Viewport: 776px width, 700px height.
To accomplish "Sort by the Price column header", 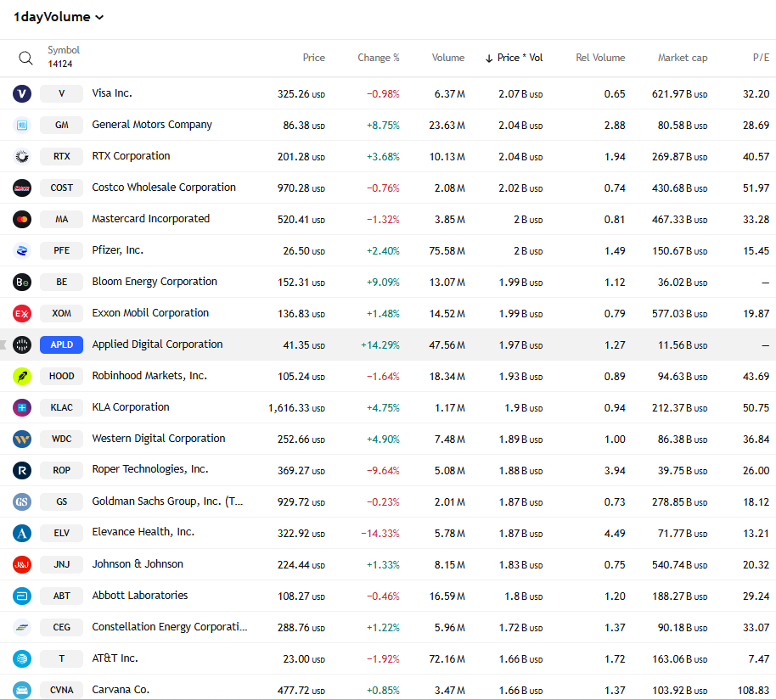I will pyautogui.click(x=314, y=58).
